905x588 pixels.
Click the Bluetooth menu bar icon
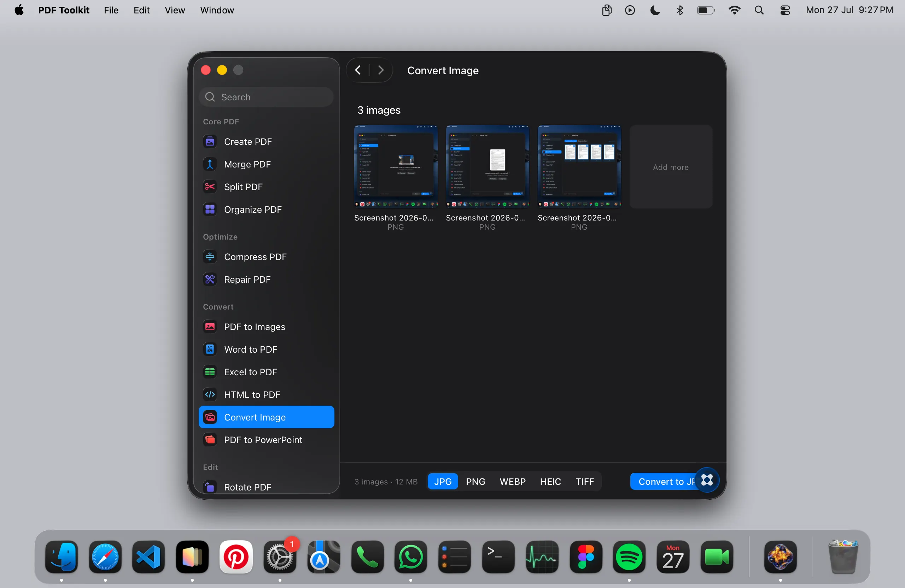tap(680, 10)
